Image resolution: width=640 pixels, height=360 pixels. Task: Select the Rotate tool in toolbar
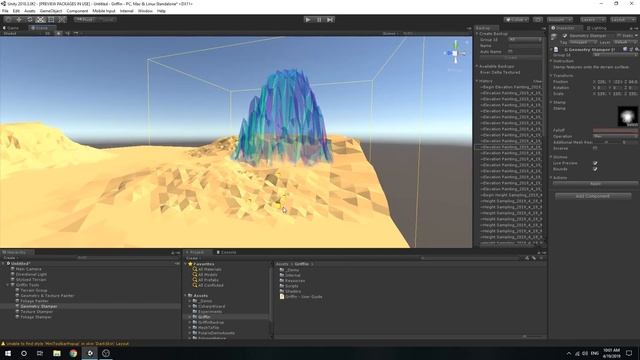[30, 19]
